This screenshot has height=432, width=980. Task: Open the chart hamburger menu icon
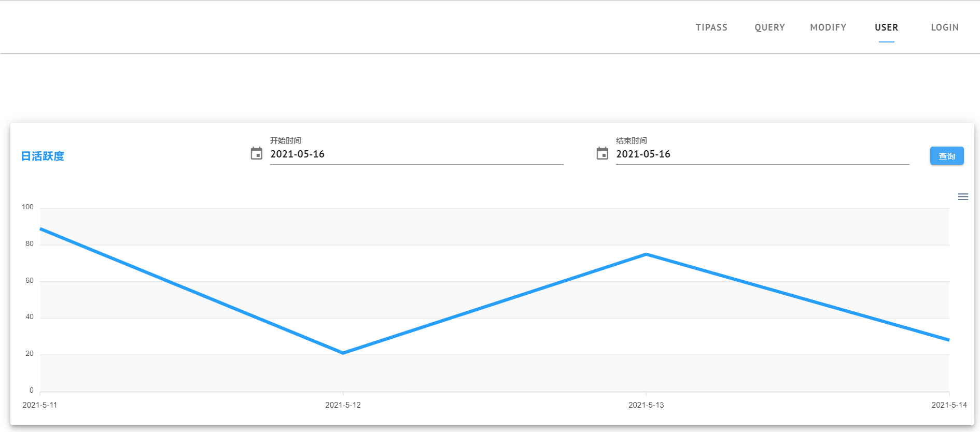click(963, 197)
